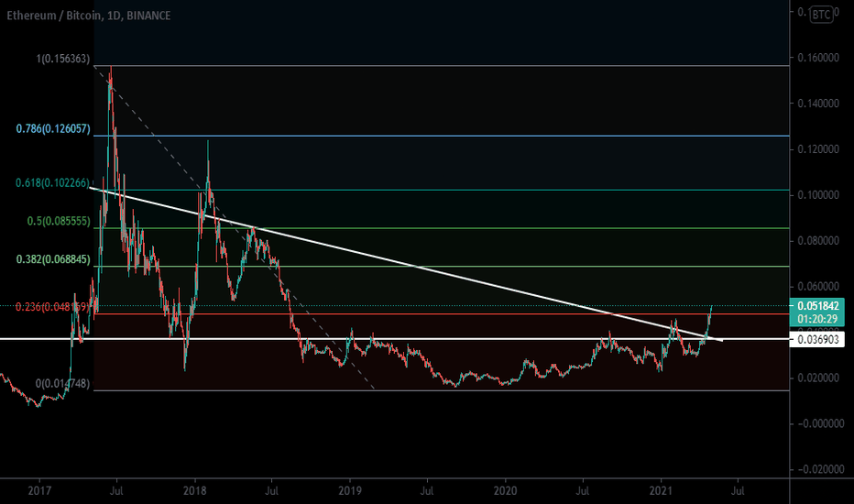Click the 2020 time axis label
This screenshot has height=504, width=854.
pos(505,491)
